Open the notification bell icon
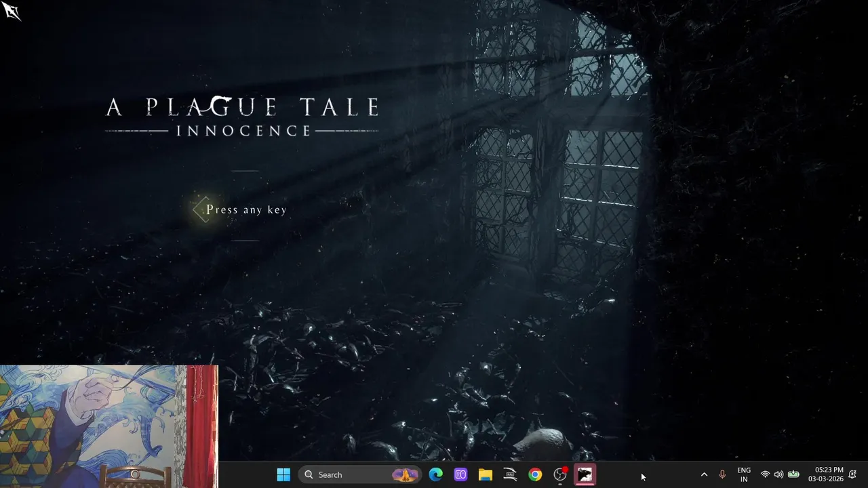Screen dimensions: 868x488 (852, 474)
